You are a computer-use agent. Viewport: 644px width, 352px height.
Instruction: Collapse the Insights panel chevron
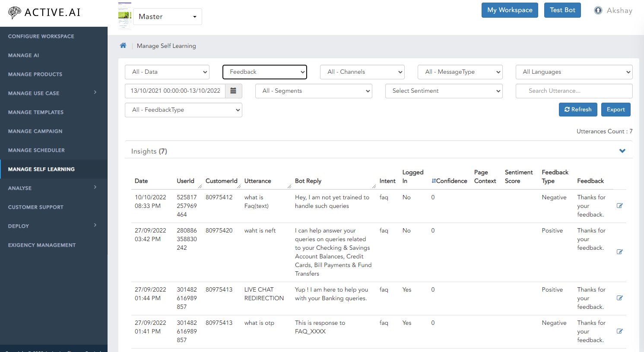coord(622,151)
